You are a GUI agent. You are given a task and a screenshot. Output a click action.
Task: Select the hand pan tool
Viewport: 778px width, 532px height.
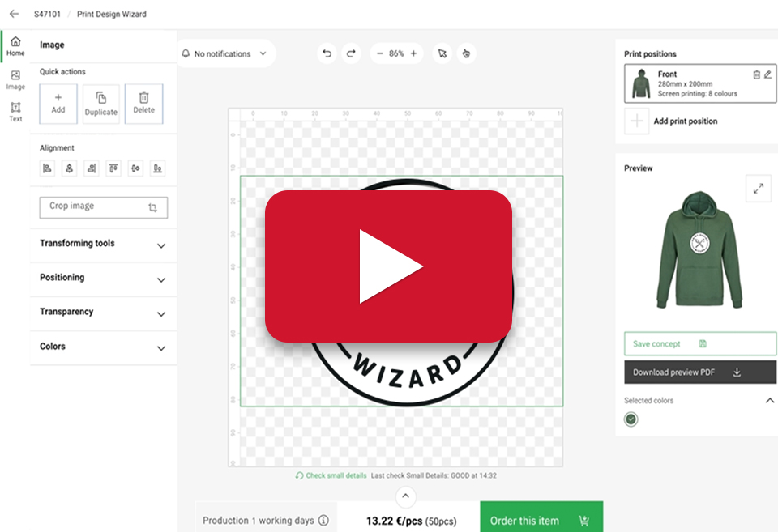point(467,53)
